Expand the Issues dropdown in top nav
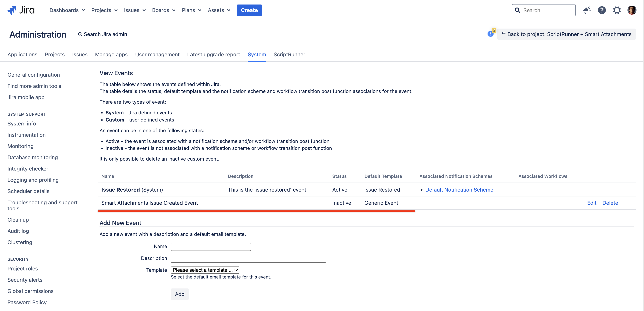Screen dimensions: 644x311 pyautogui.click(x=135, y=10)
